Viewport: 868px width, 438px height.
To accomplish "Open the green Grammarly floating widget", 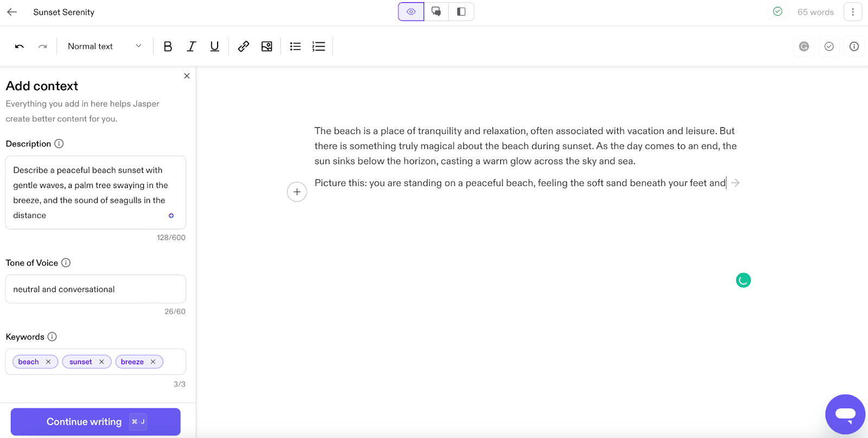I will [x=743, y=280].
